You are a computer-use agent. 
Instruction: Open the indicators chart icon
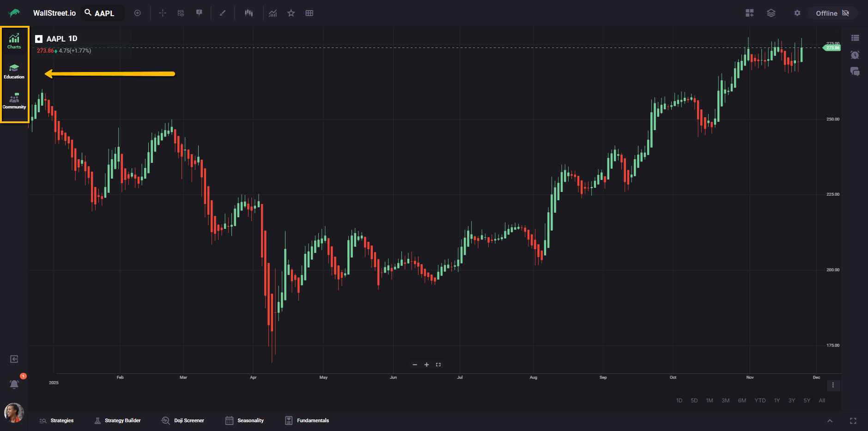(x=273, y=13)
